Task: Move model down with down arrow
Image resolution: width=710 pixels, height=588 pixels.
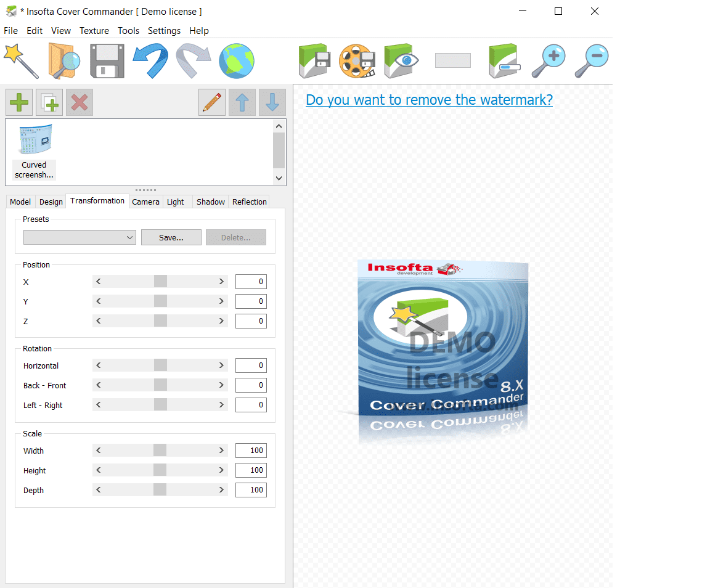Action: point(272,102)
